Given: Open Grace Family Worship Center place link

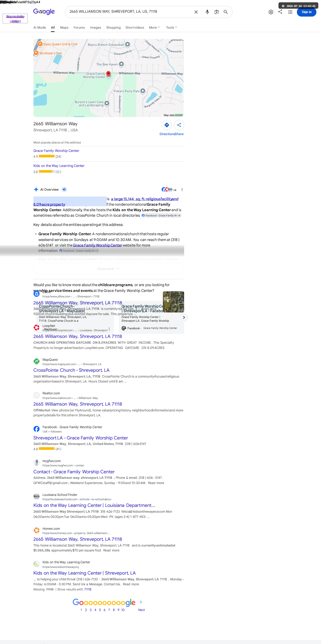Looking at the screenshot, I should (x=56, y=151).
